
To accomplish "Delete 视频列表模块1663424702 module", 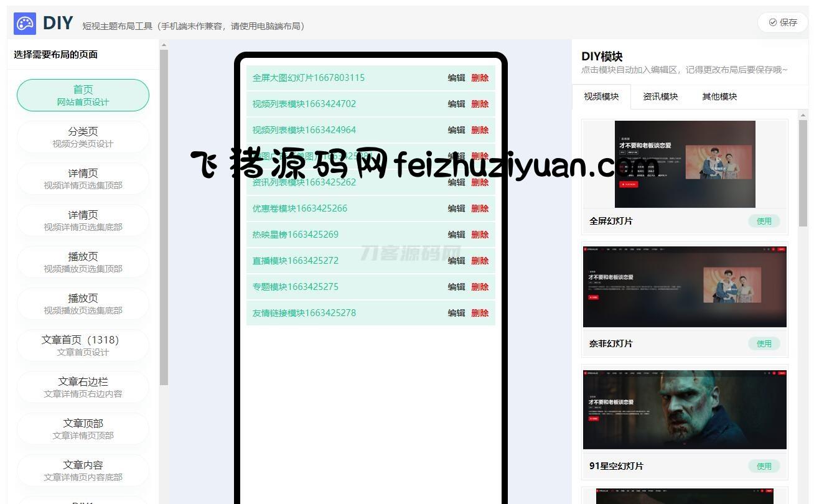I will [480, 104].
